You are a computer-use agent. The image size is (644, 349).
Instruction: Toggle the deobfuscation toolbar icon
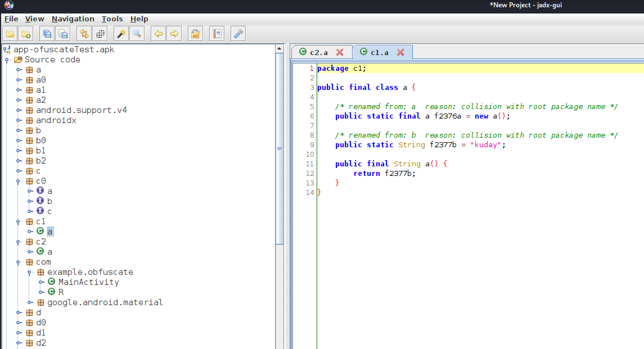tap(196, 34)
